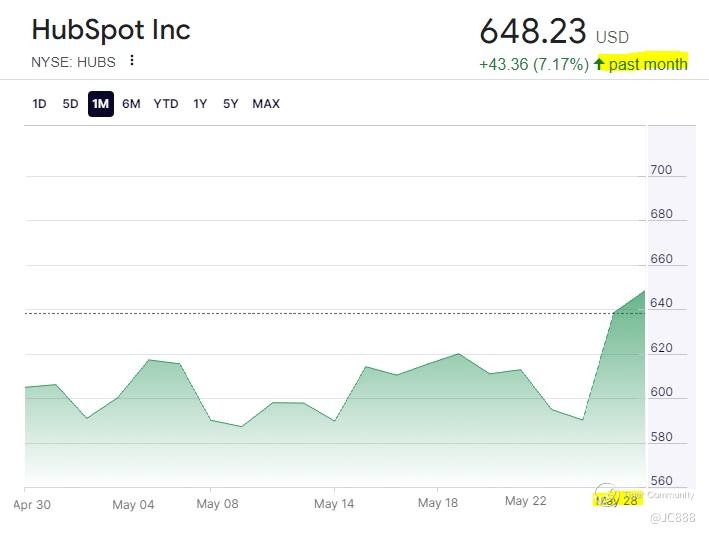Click the green up arrow icon
The width and height of the screenshot is (709, 534).
tap(599, 64)
